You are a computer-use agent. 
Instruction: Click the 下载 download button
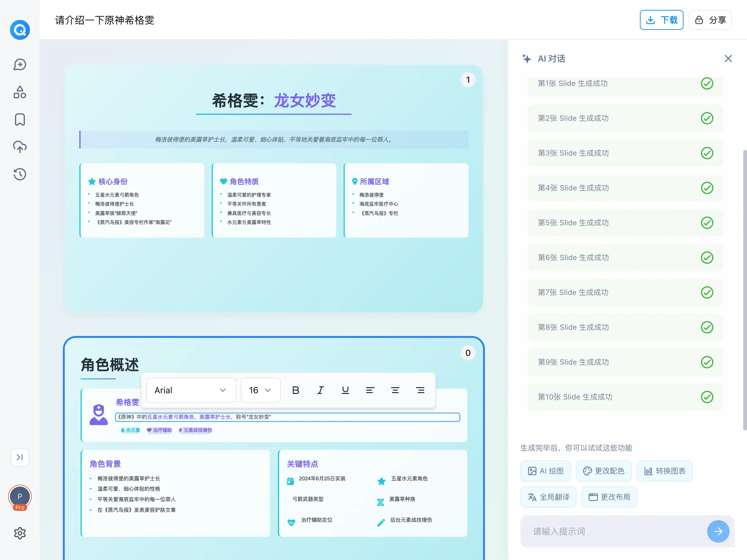pos(661,20)
